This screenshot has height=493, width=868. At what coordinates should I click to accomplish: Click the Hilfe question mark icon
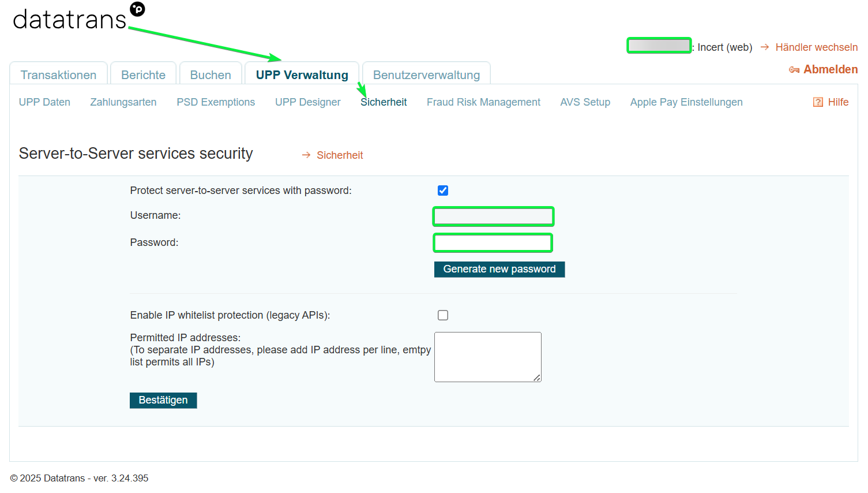[x=818, y=102]
